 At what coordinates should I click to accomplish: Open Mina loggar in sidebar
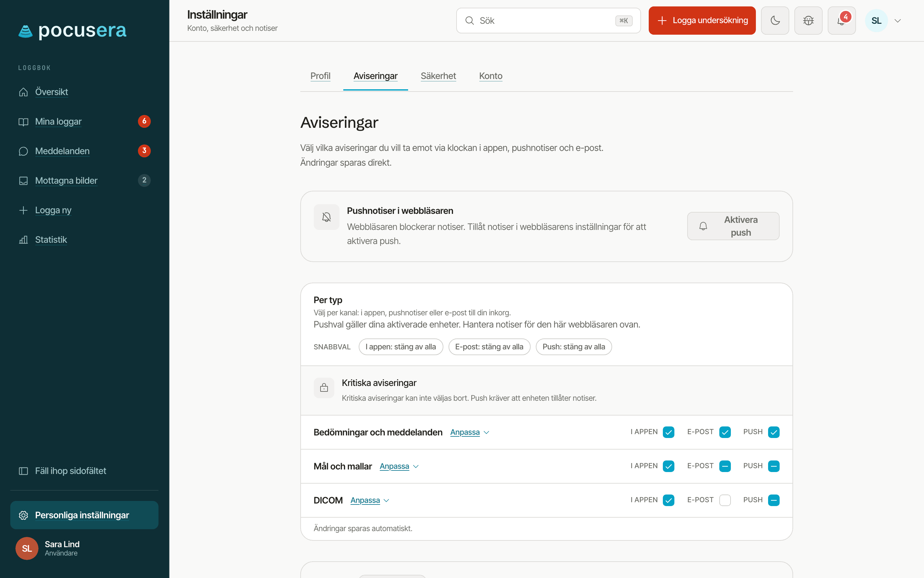pyautogui.click(x=84, y=122)
